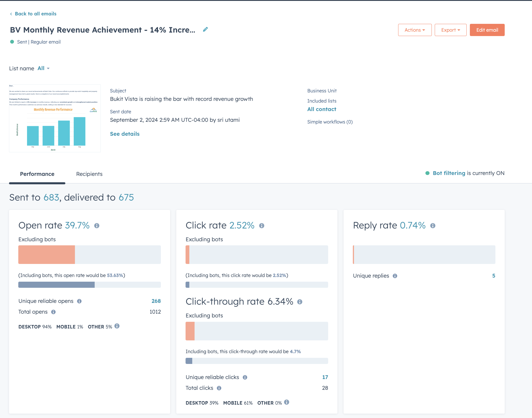532x418 pixels.
Task: Open the All contact list link
Action: pos(322,109)
